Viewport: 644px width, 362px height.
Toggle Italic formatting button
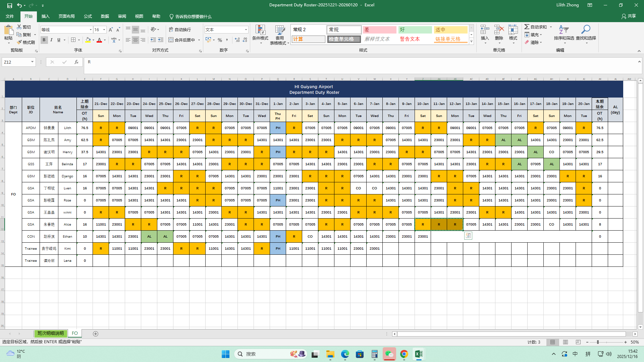click(51, 40)
